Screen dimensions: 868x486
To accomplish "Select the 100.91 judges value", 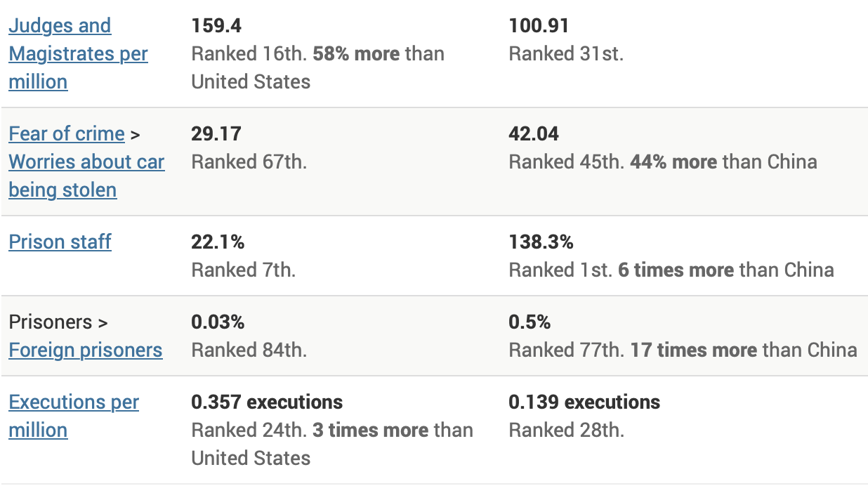I will [539, 26].
